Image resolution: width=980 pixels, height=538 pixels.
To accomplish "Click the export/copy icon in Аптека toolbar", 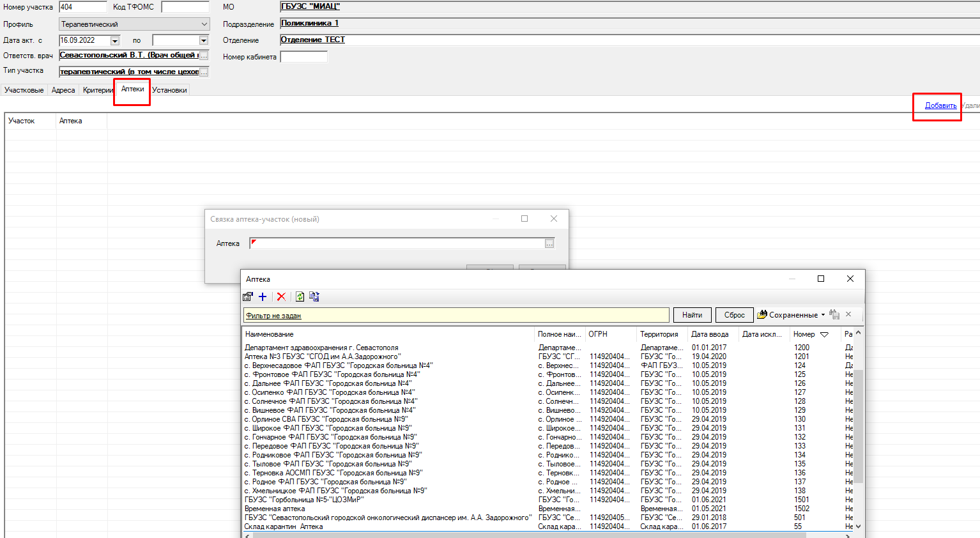I will (x=314, y=296).
